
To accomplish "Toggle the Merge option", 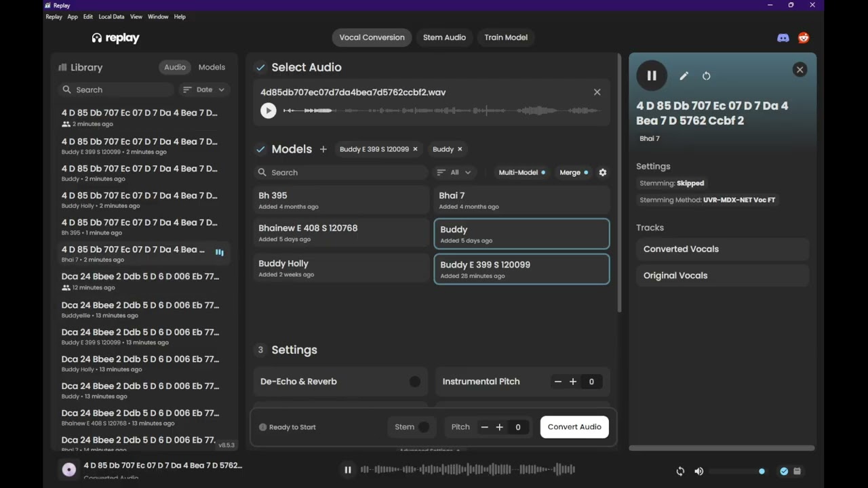I will [574, 173].
